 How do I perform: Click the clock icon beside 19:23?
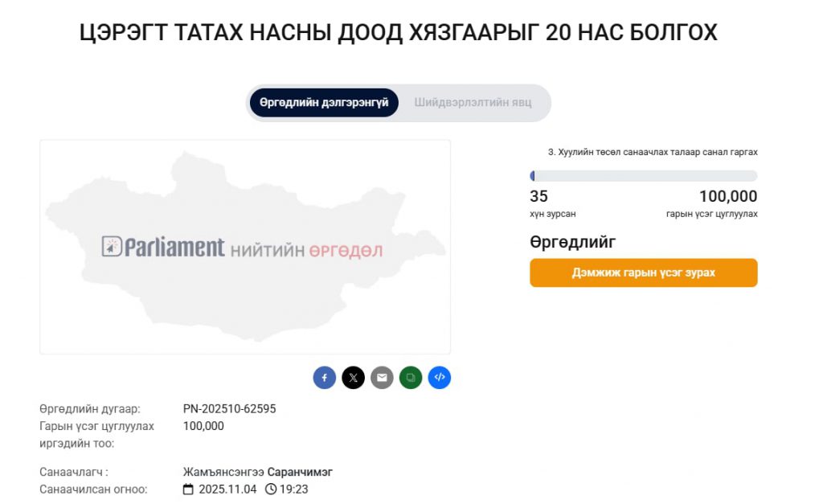(271, 490)
